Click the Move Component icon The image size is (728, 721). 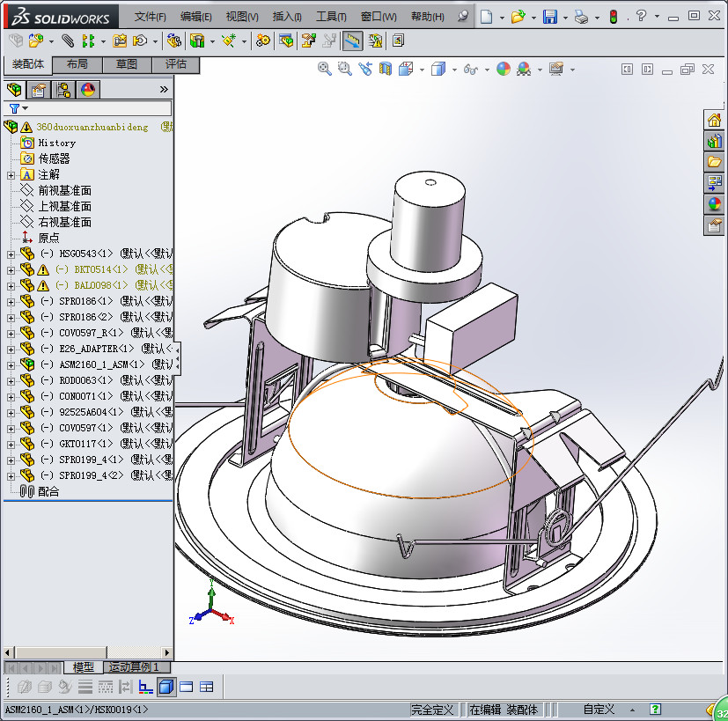pos(140,40)
